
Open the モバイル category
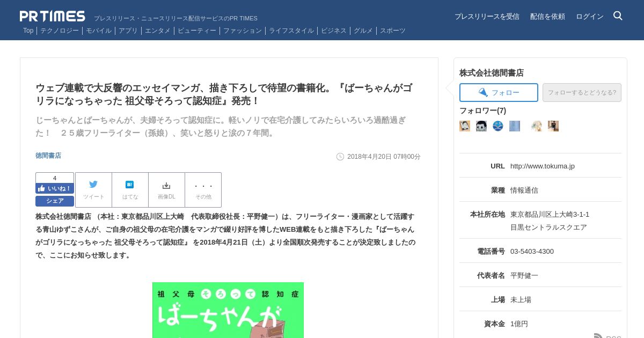[x=99, y=31]
